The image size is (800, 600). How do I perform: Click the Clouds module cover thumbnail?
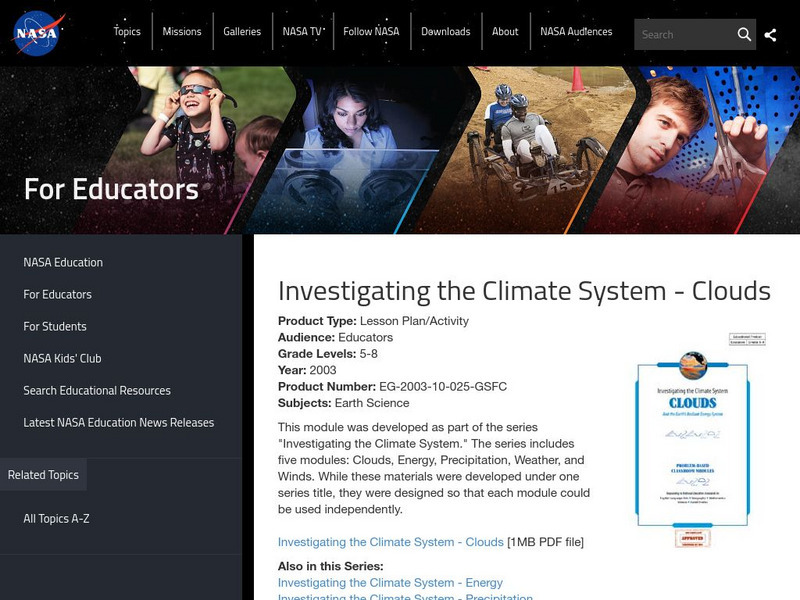click(x=692, y=440)
